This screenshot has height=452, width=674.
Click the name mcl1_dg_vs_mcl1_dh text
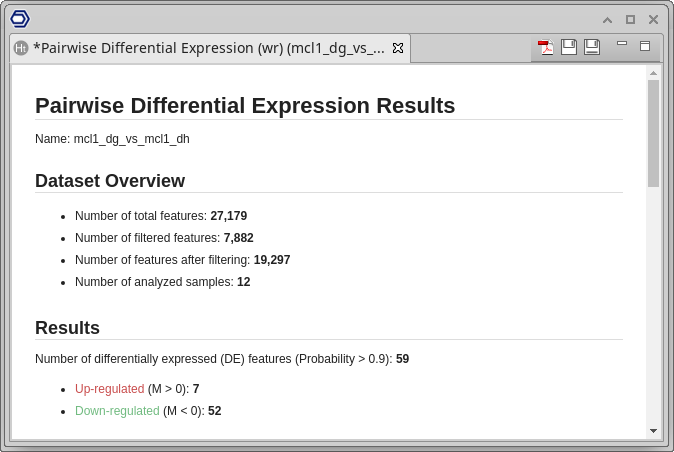(131, 139)
